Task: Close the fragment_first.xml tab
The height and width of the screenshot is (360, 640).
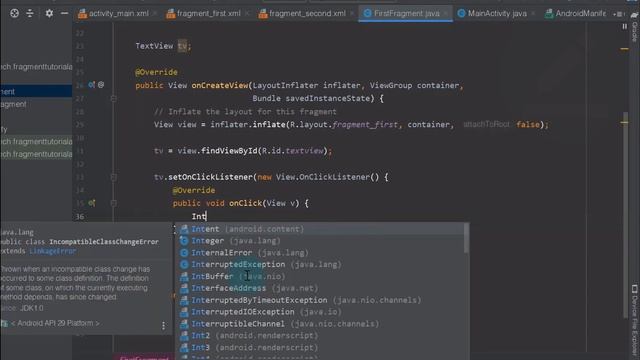Action: [x=247, y=13]
